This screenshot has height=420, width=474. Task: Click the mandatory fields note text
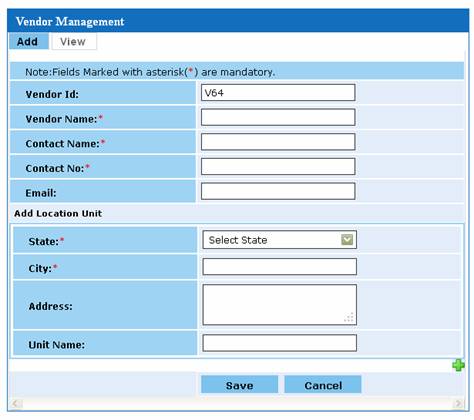tap(150, 72)
